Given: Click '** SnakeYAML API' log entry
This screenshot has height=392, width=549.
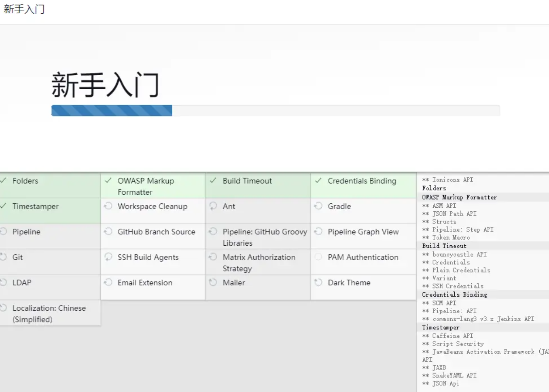Looking at the screenshot, I should (449, 375).
